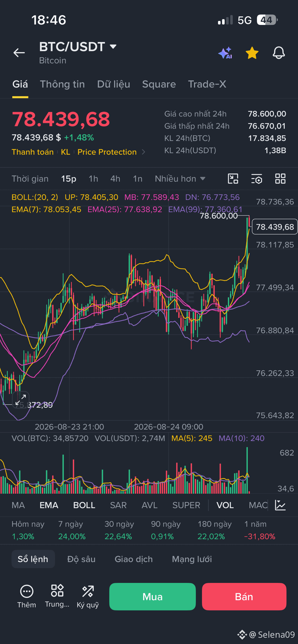Tap the EMA(25): 77.638,92 readout
The image size is (298, 644).
click(125, 209)
